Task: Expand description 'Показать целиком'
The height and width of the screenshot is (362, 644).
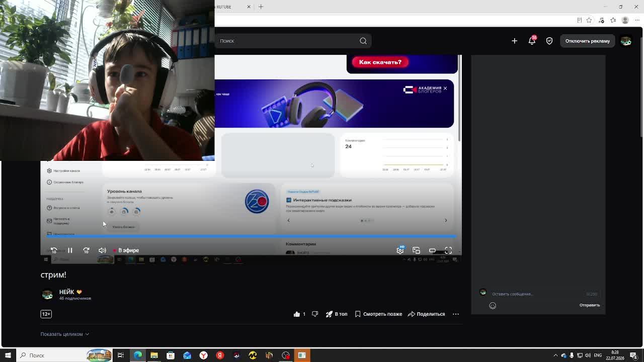Action: click(65, 334)
